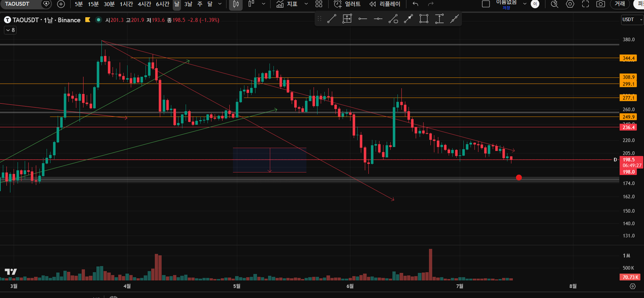This screenshot has height=298, width=644.
Task: Open the quick search icon
Action: (555, 4)
